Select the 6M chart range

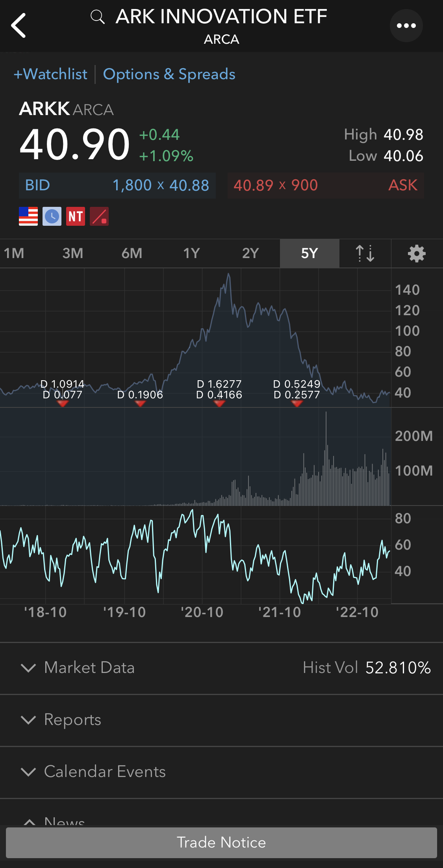click(x=132, y=253)
